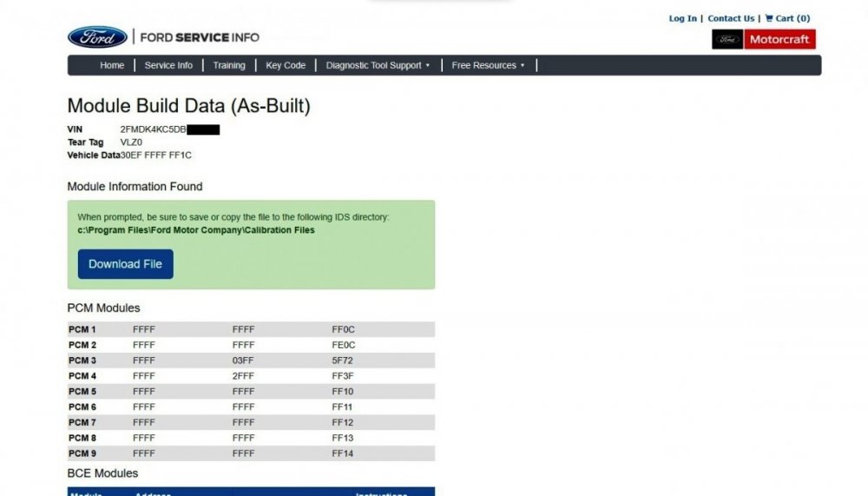Open the shopping Cart (0)
This screenshot has width=868, height=496.
[787, 18]
